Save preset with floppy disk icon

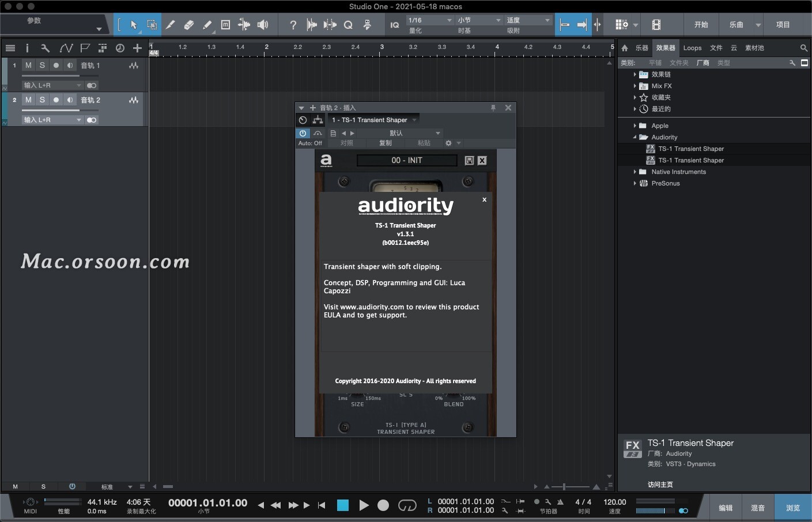[469, 161]
